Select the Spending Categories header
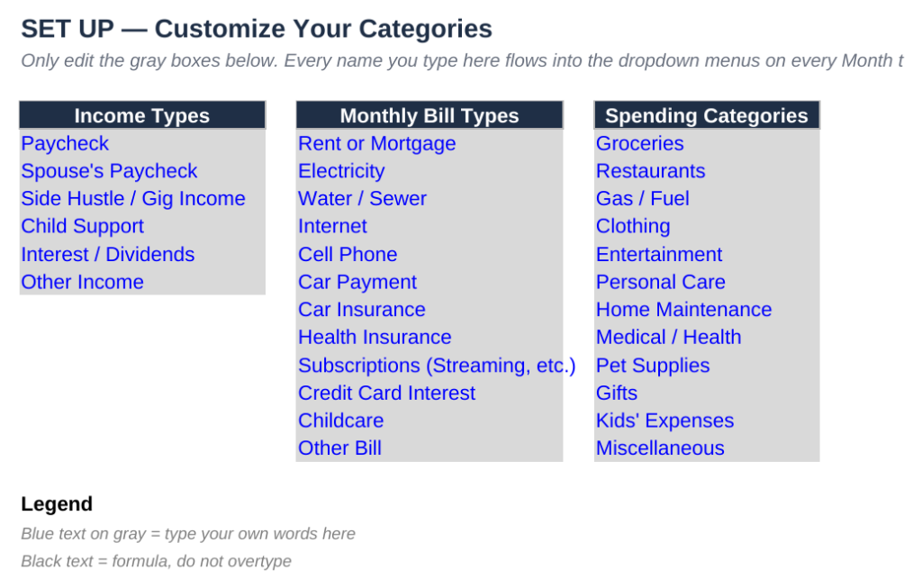The height and width of the screenshot is (588, 922). pyautogui.click(x=706, y=115)
